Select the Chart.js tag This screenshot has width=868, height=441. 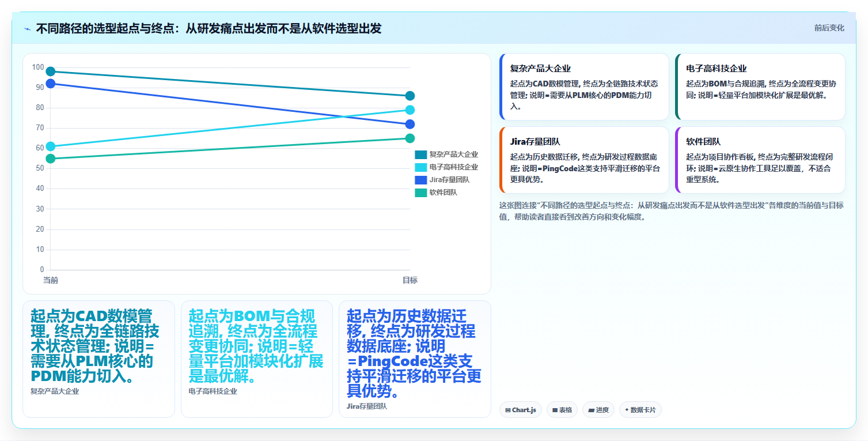(x=520, y=410)
